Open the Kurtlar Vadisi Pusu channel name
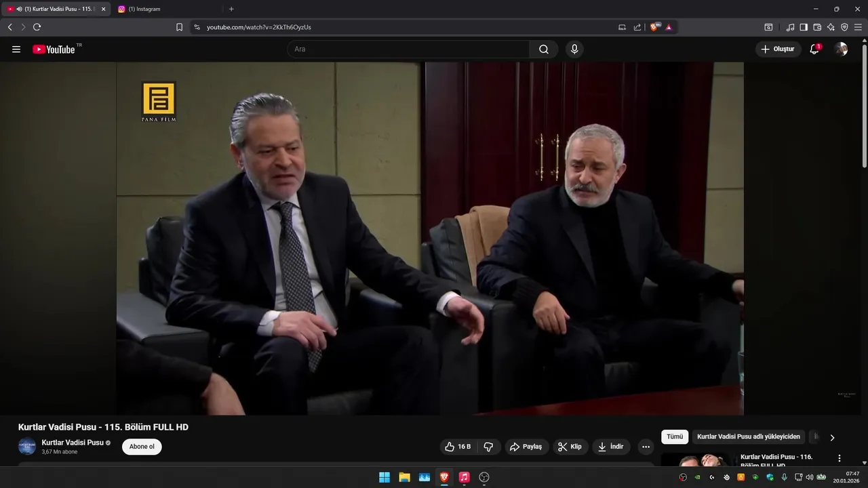868x488 pixels. (x=73, y=443)
